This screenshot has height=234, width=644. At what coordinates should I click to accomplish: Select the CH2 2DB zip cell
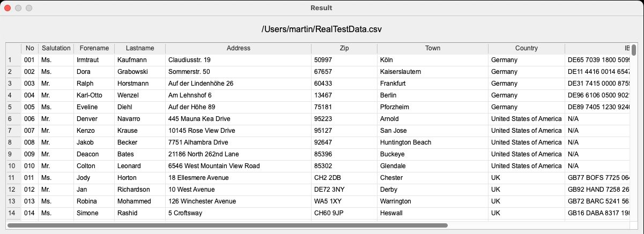pyautogui.click(x=344, y=178)
